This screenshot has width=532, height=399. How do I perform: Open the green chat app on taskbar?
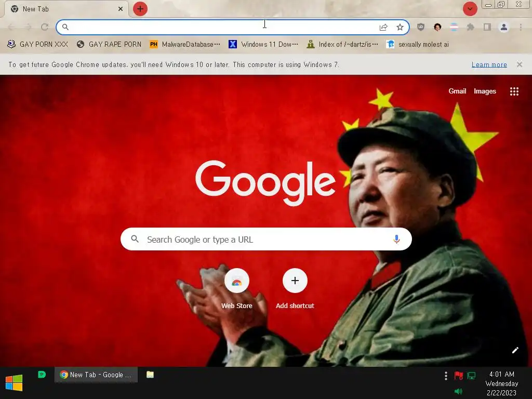click(42, 375)
